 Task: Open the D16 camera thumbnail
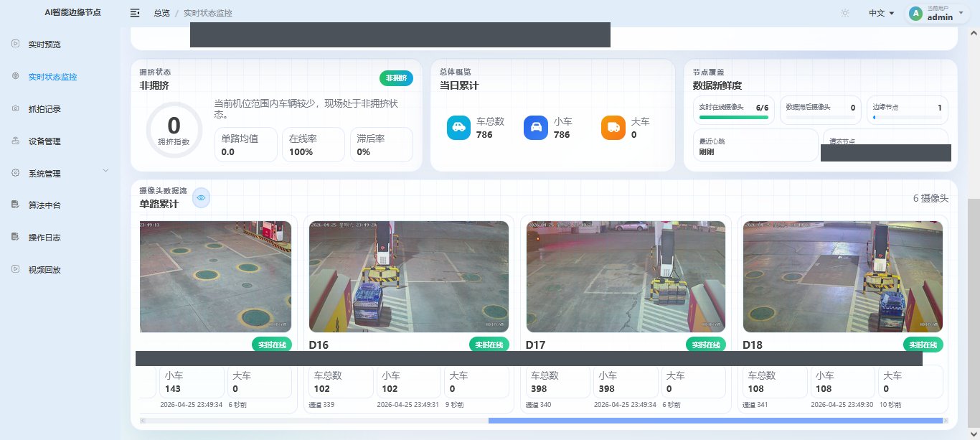coord(409,276)
